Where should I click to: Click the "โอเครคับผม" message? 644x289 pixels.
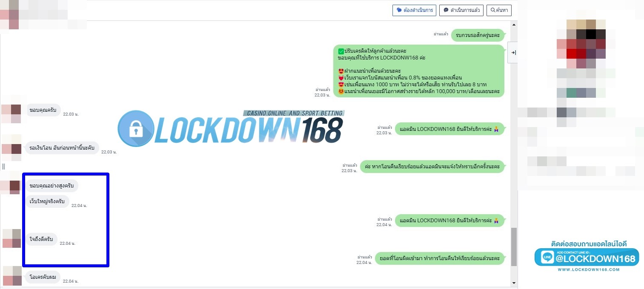pyautogui.click(x=43, y=277)
